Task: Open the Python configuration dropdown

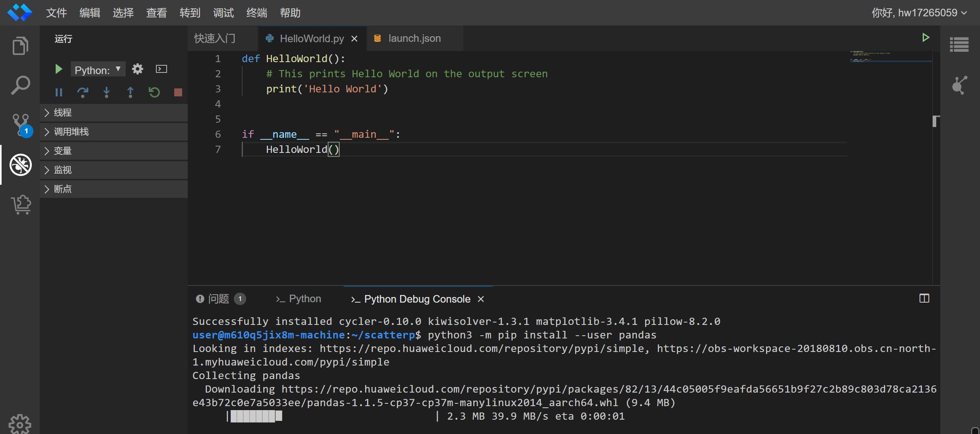Action: (98, 70)
